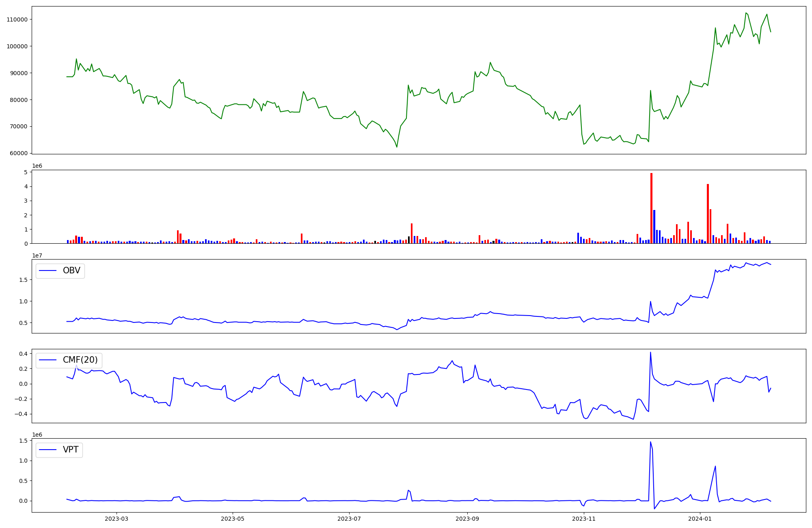Click the VPT legend label
812x528 pixels.
71,450
